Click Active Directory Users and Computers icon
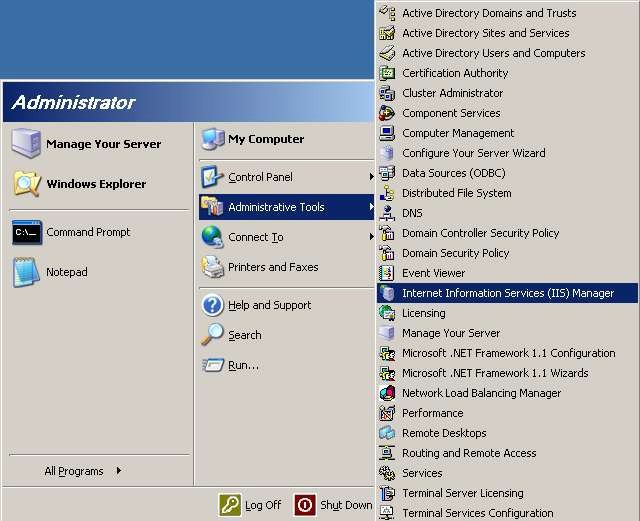The width and height of the screenshot is (640, 521). pyautogui.click(x=387, y=53)
